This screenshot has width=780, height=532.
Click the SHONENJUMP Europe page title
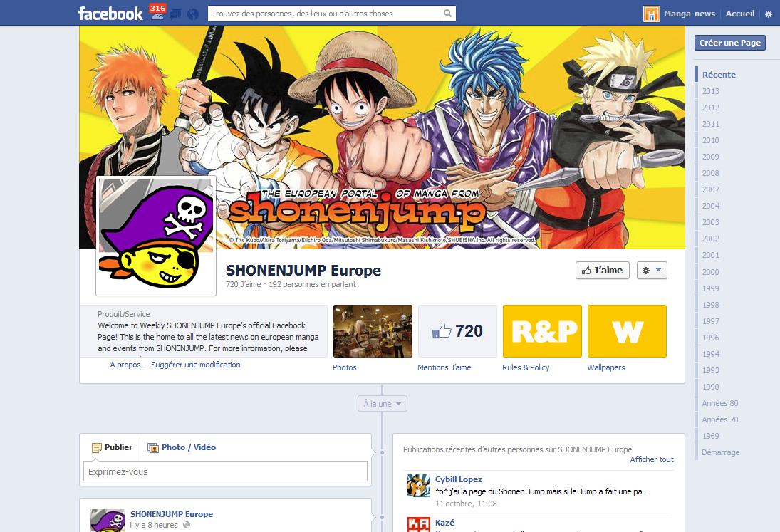(x=303, y=271)
